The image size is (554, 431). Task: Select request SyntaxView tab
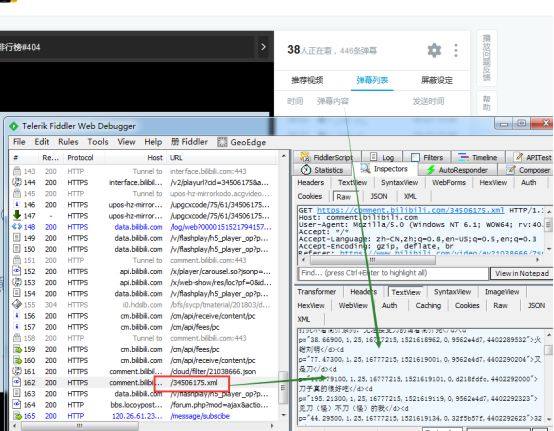400,183
